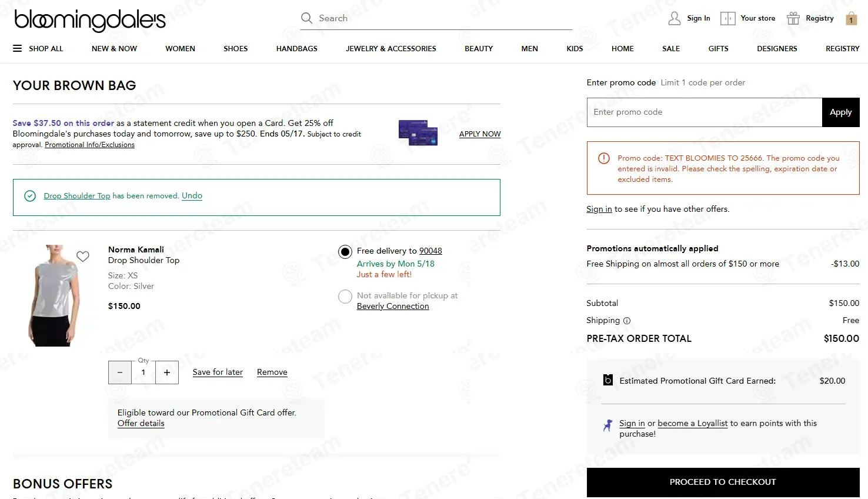Screen dimensions: 868x499
Task: Click become a Loyallist link
Action: pyautogui.click(x=693, y=423)
